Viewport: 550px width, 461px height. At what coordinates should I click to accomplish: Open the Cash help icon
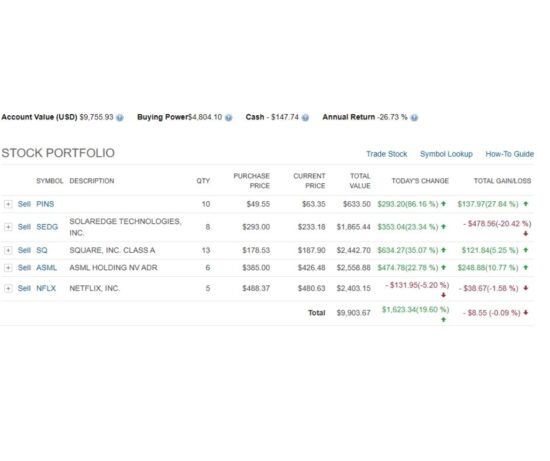click(305, 118)
